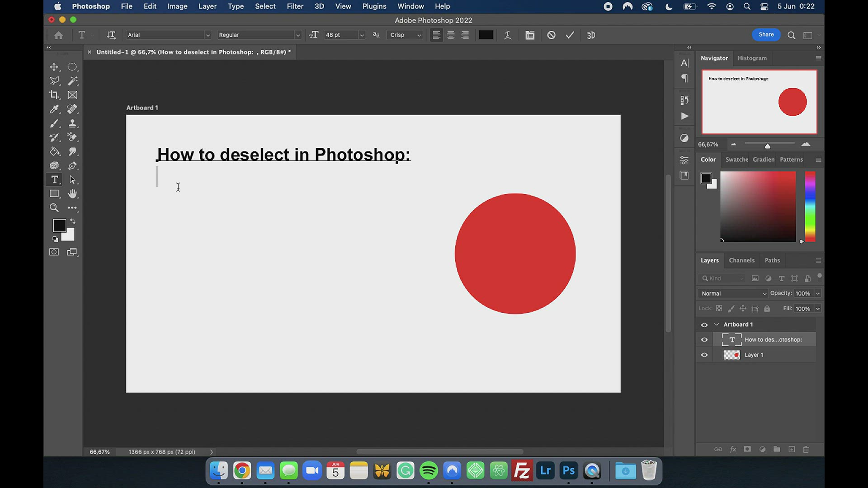Open the Select menu
Viewport: 868px width, 488px height.
(x=265, y=6)
